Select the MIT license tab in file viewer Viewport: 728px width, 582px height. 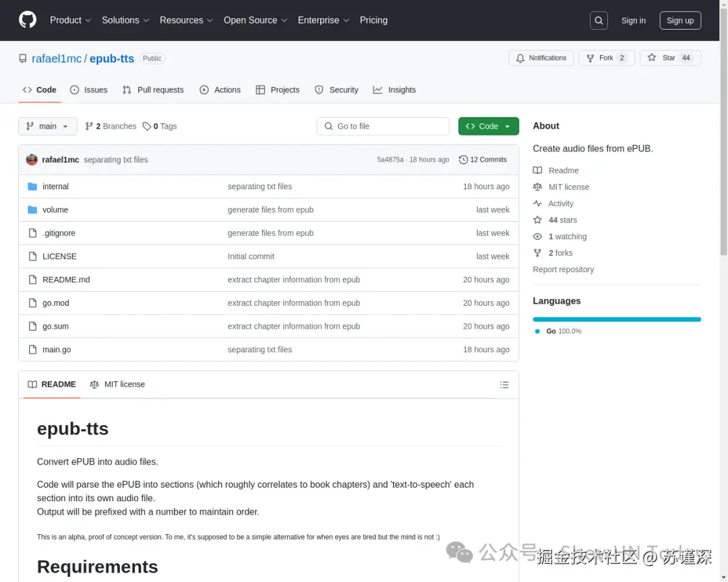(x=117, y=384)
